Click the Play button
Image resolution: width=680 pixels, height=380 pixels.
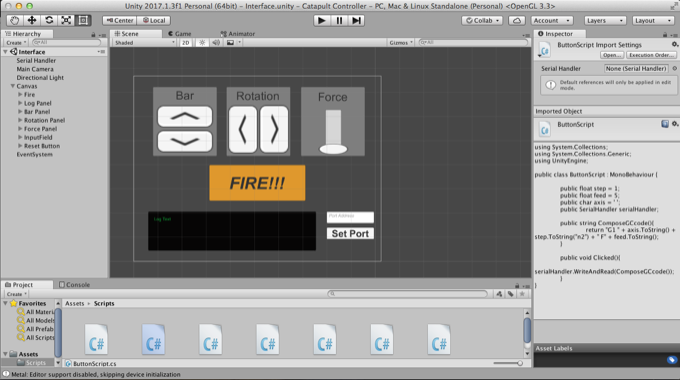(x=321, y=20)
